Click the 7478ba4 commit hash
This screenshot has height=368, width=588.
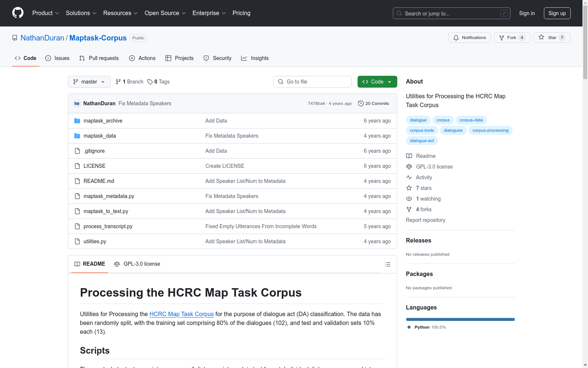tap(316, 103)
